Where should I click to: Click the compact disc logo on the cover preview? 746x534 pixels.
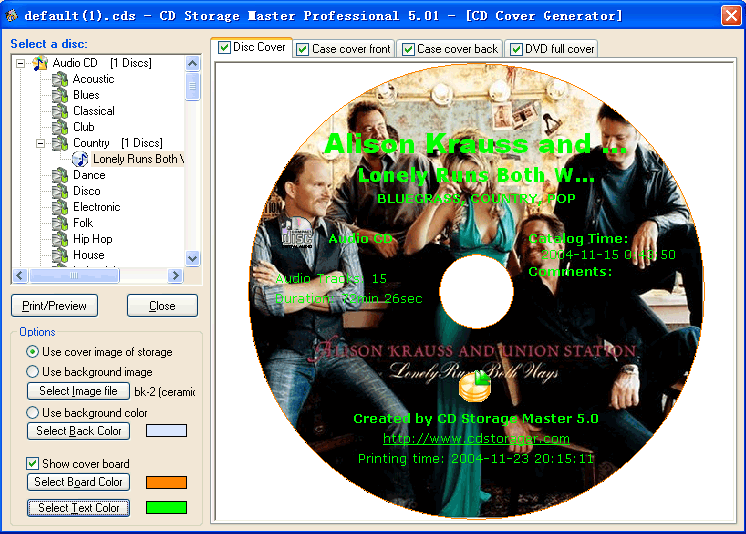pos(297,232)
